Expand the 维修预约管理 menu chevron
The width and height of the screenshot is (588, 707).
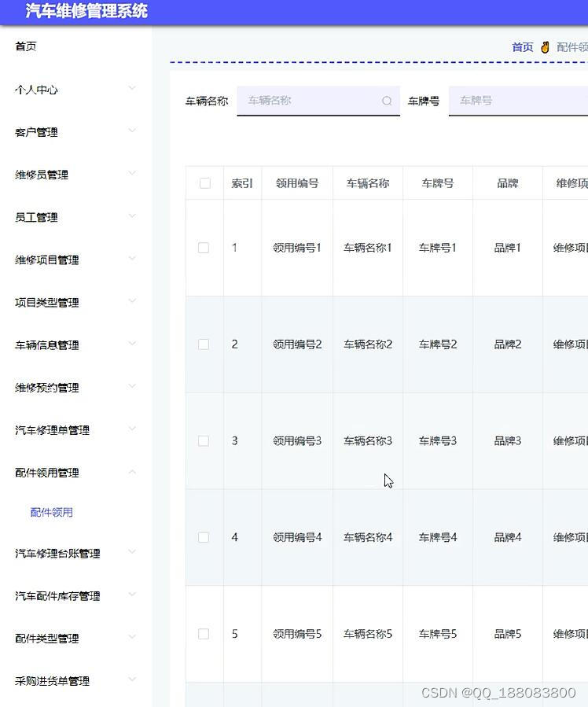132,386
